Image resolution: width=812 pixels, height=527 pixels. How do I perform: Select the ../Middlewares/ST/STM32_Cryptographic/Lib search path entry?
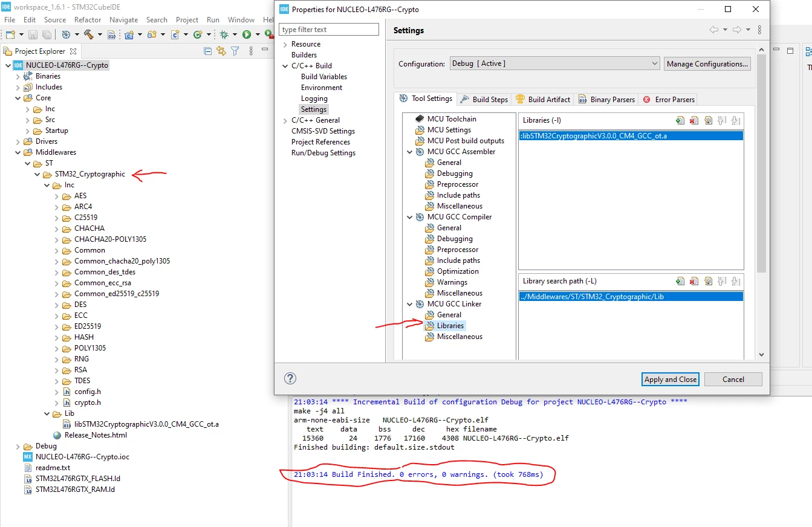pyautogui.click(x=631, y=297)
